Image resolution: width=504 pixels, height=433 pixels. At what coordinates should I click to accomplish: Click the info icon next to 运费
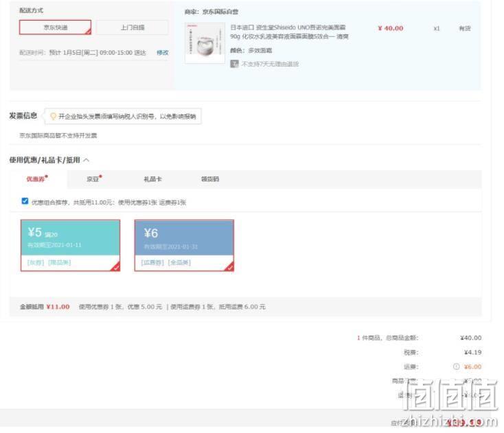point(456,366)
